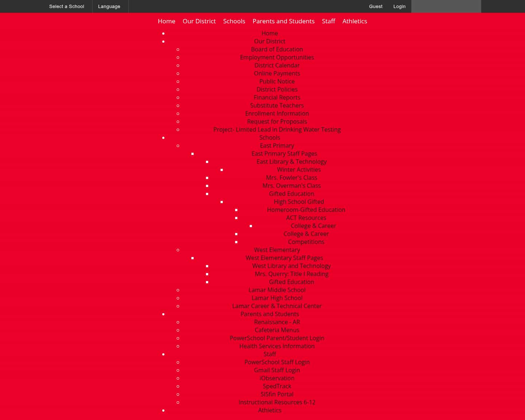
Task: Open the Staff navigation tab
Action: pos(328,21)
